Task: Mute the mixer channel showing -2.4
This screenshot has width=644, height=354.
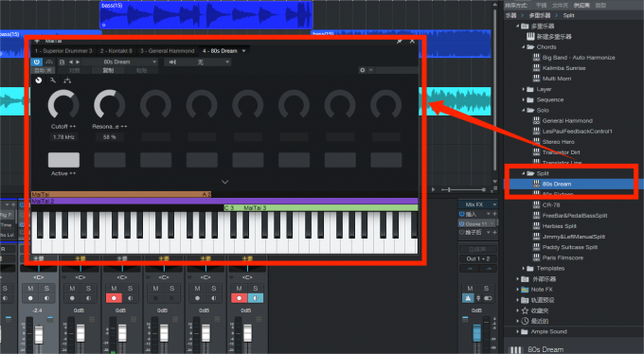Action: click(x=30, y=289)
